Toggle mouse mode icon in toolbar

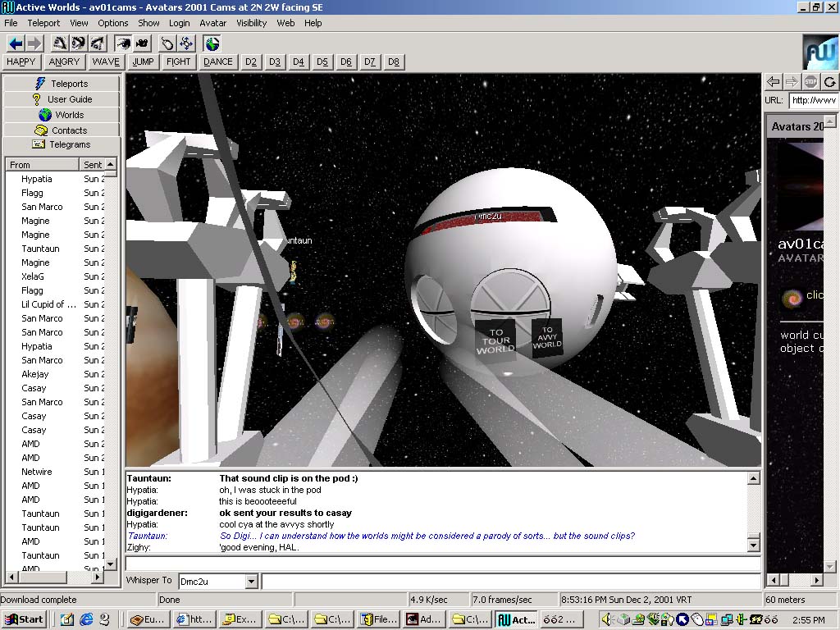[x=167, y=43]
